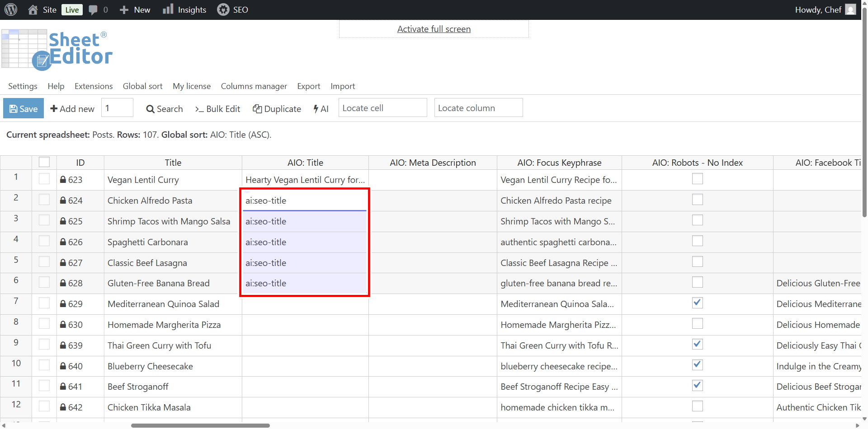The image size is (868, 429).
Task: Uncheck No Index for Mediterranean Quinoa Salad
Action: pos(697,303)
